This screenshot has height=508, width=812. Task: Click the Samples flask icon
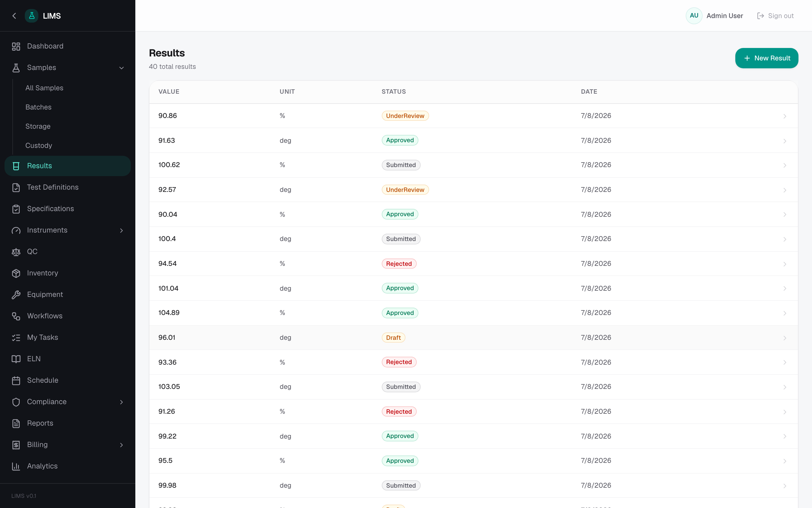pyautogui.click(x=16, y=68)
